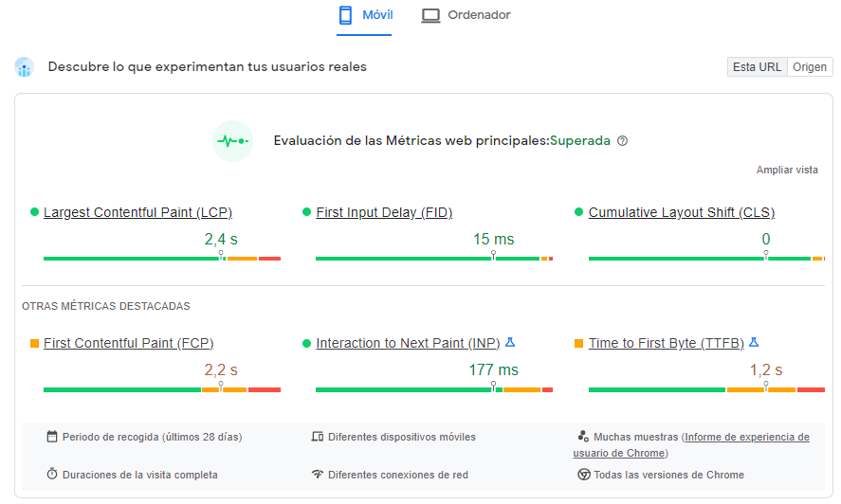Click the help icon next to Superada
Image resolution: width=841 pixels, height=504 pixels.
coord(622,141)
